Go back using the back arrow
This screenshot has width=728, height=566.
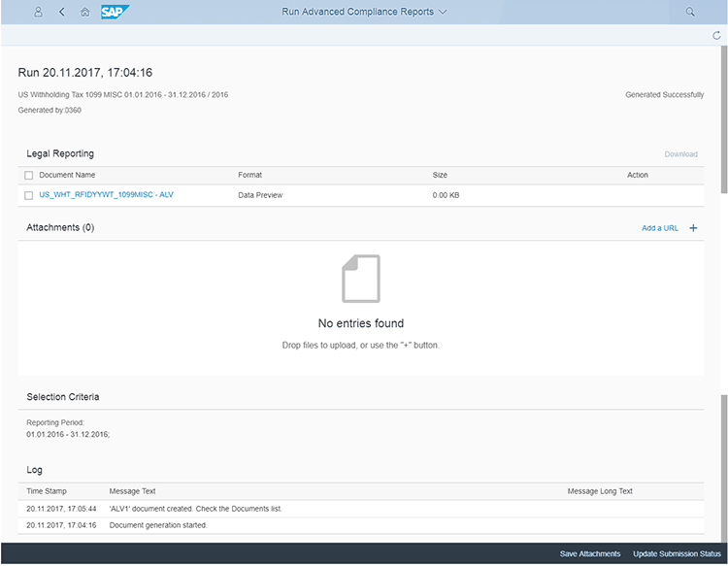pos(62,12)
